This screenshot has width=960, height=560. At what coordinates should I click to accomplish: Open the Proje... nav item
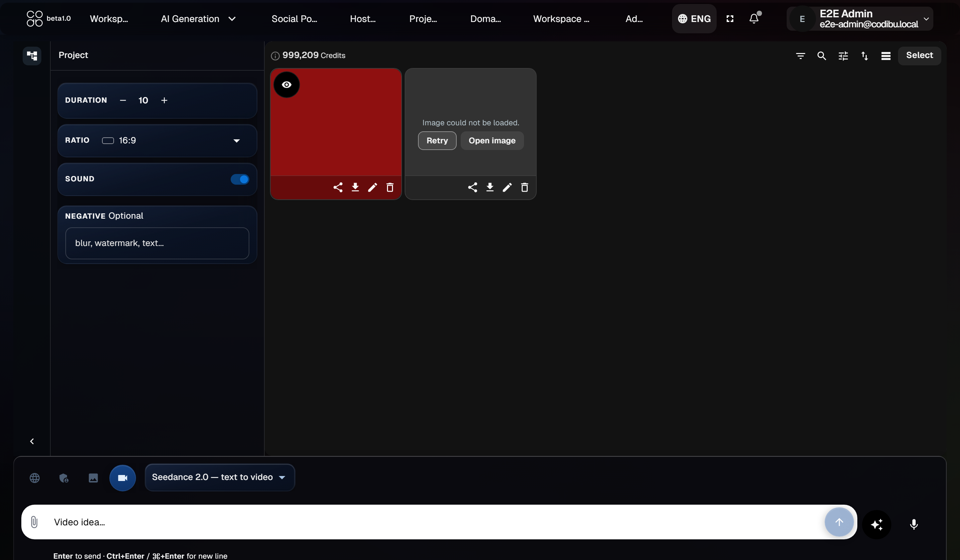coord(423,19)
